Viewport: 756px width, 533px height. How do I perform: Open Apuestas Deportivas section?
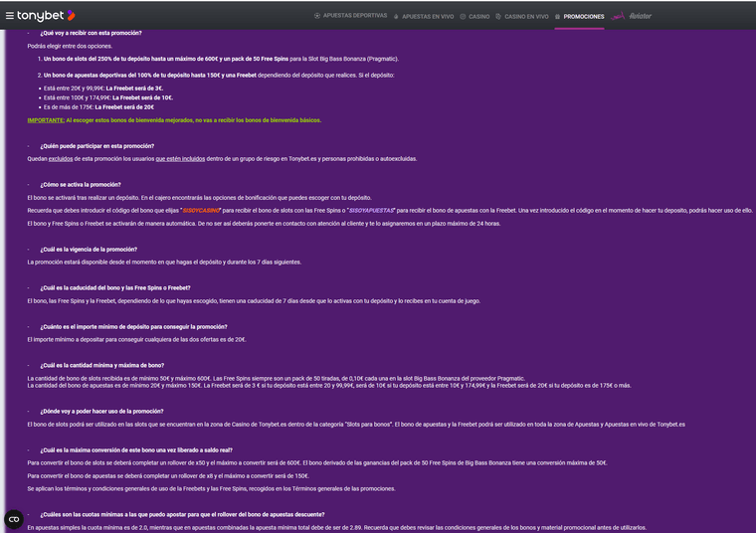tap(355, 16)
